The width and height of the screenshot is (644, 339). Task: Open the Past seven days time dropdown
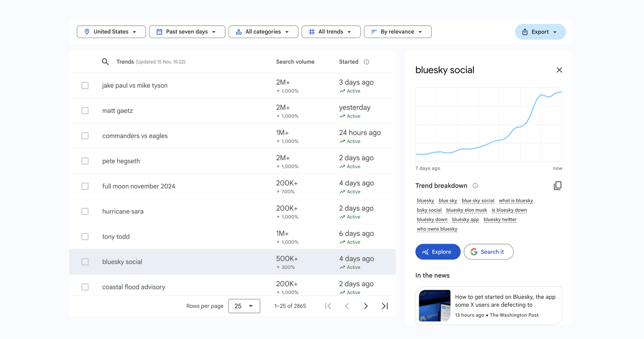[187, 32]
